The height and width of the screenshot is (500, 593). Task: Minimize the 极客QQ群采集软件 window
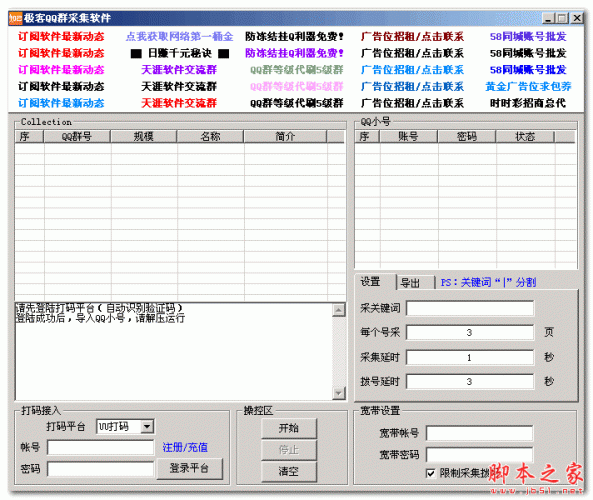(x=548, y=18)
